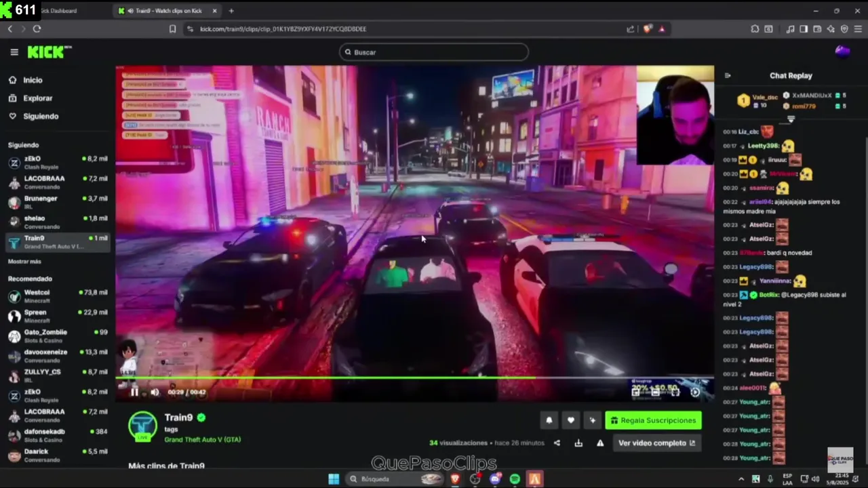The width and height of the screenshot is (868, 488).
Task: Follow Train9 with the heart button
Action: (x=571, y=420)
